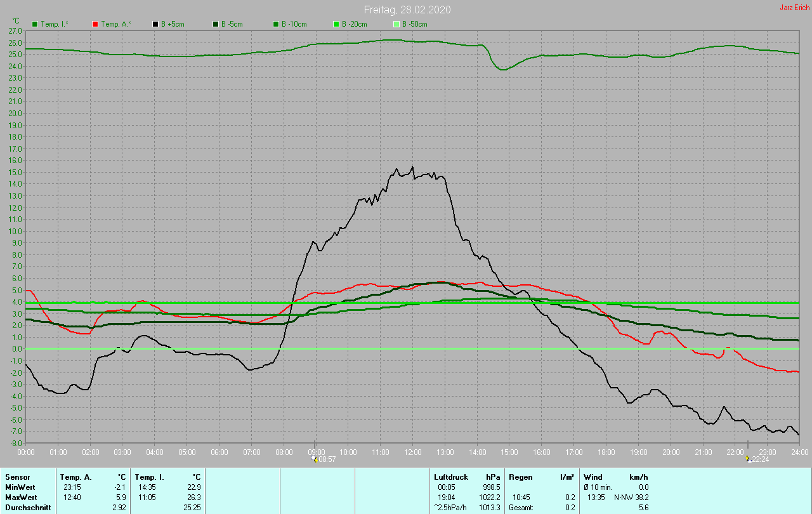Click the '-8.0' temperature axis label

click(x=16, y=443)
